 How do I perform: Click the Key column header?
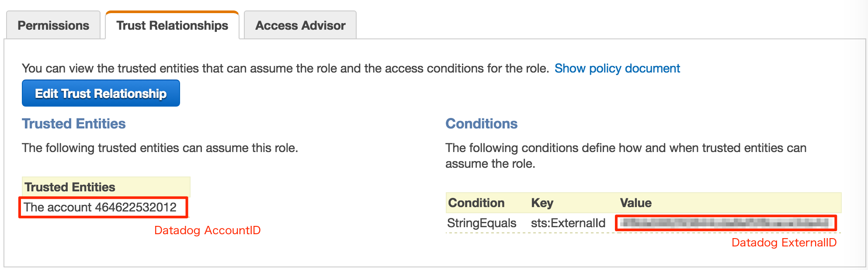click(x=542, y=203)
